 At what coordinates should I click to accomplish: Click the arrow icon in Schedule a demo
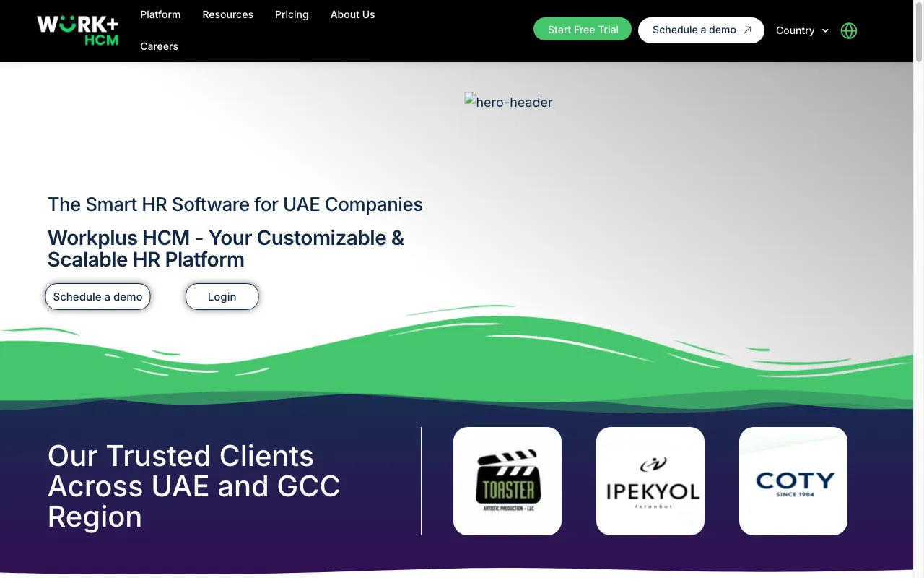[748, 30]
